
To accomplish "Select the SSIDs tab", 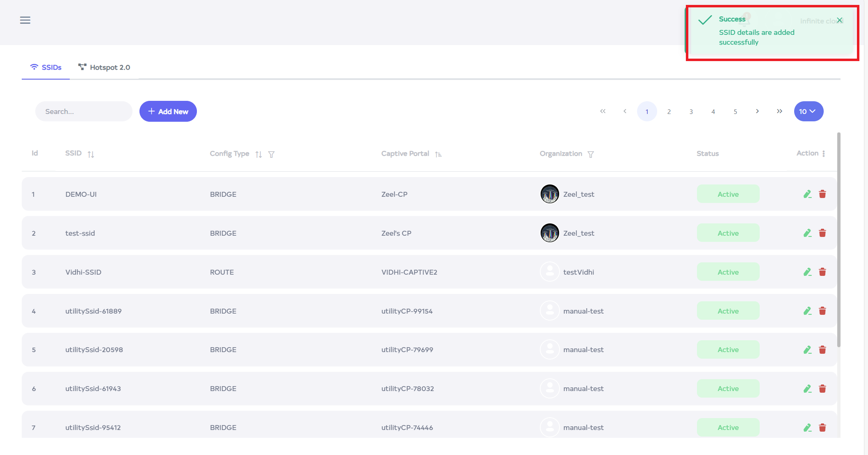I will tap(46, 67).
